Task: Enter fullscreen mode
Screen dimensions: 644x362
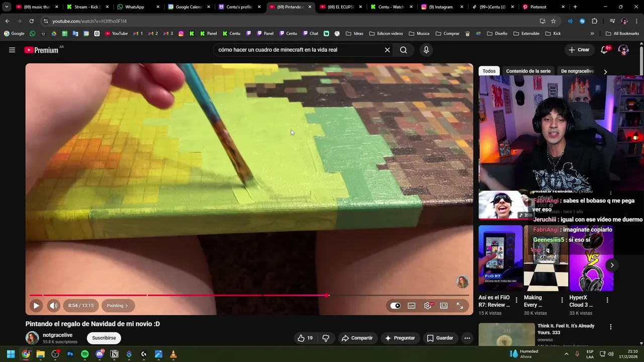Action: [x=460, y=305]
